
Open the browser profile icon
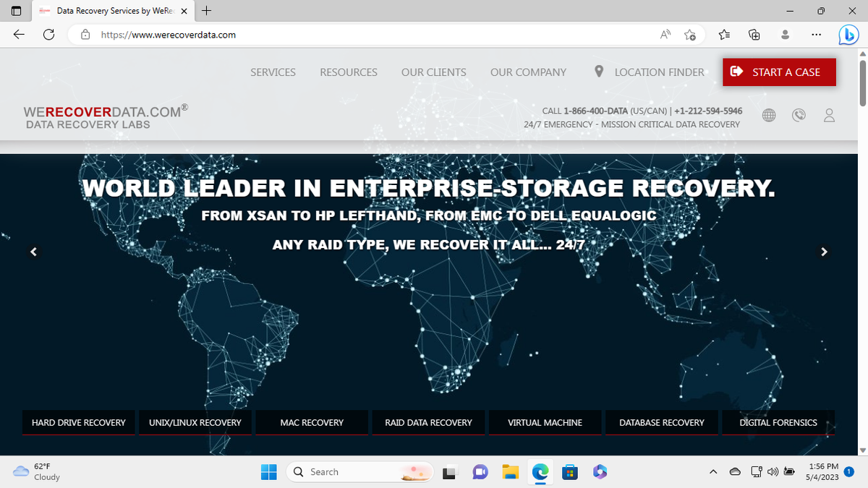[x=785, y=34]
